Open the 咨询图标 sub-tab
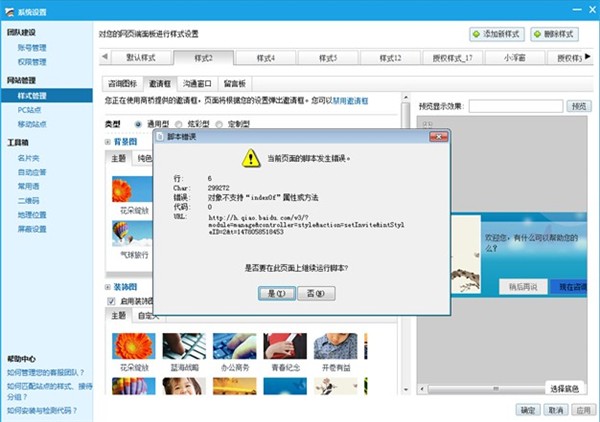 point(122,83)
